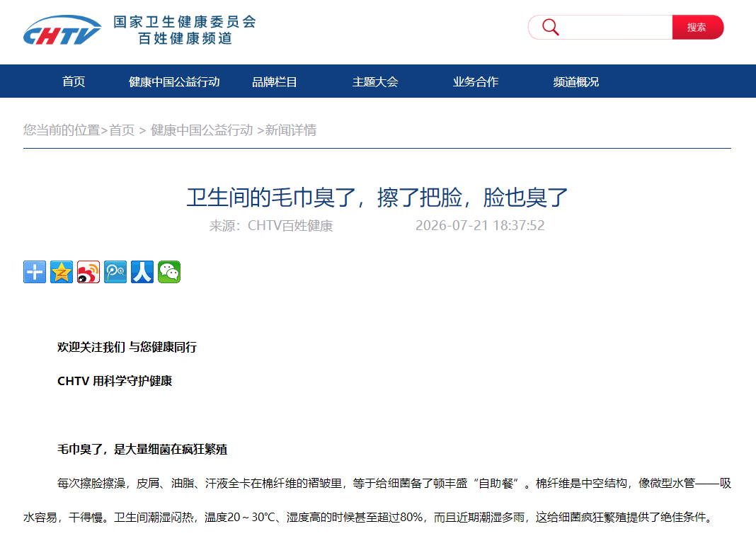This screenshot has width=756, height=536.
Task: Open the 业务合作 menu item
Action: pos(476,81)
